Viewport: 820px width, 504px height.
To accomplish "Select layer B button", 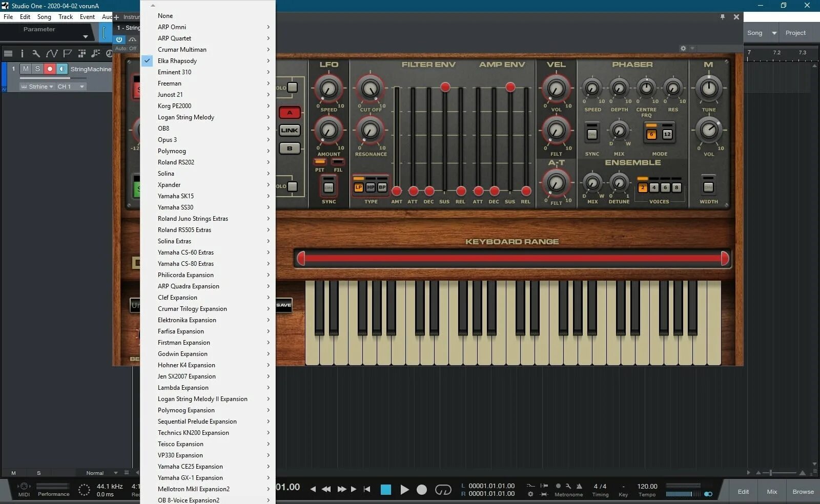I will click(x=290, y=149).
